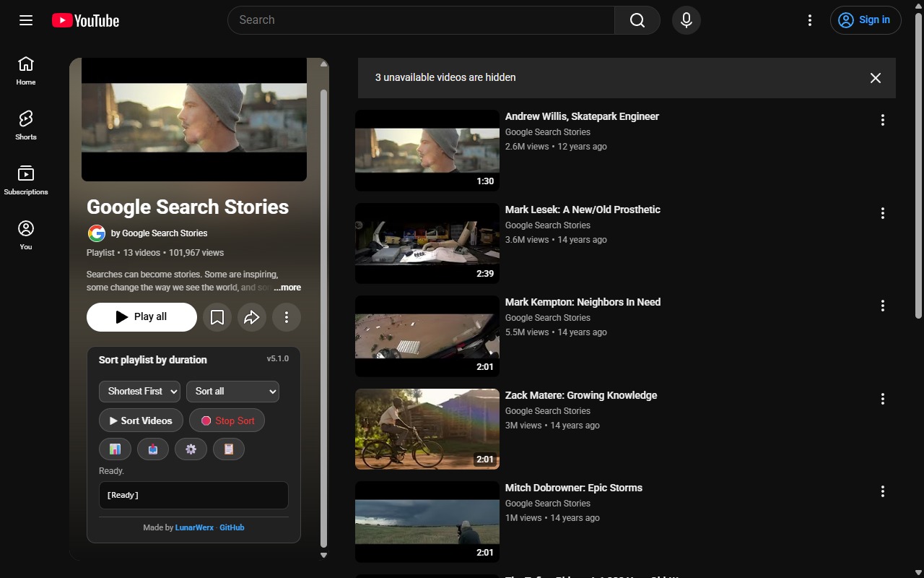Click the playlist header cover thumbnail
The image size is (924, 578).
(194, 119)
